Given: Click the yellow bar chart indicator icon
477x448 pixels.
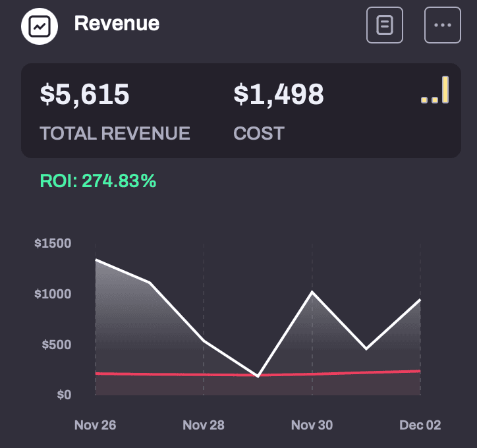Looking at the screenshot, I should tap(435, 90).
